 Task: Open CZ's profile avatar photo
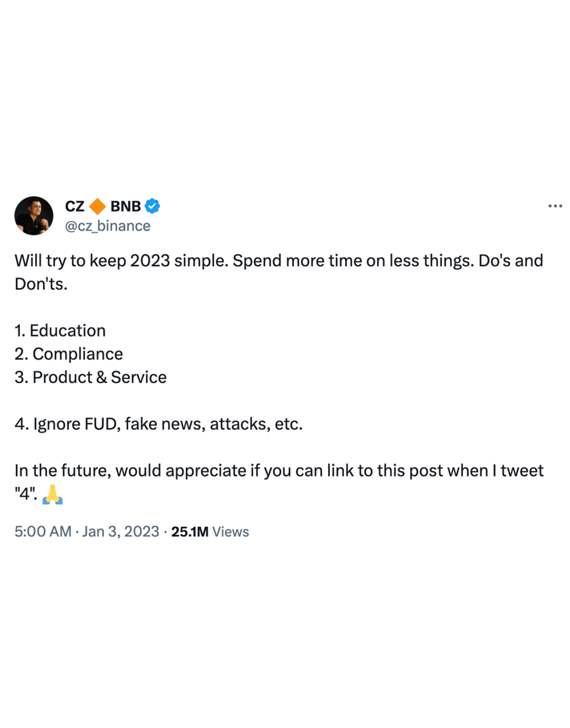click(x=34, y=216)
